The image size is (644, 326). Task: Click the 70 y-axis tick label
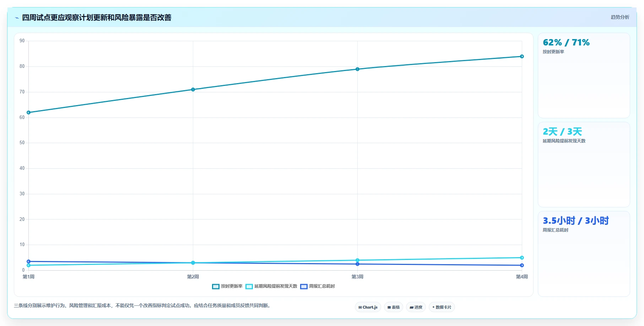[22, 92]
